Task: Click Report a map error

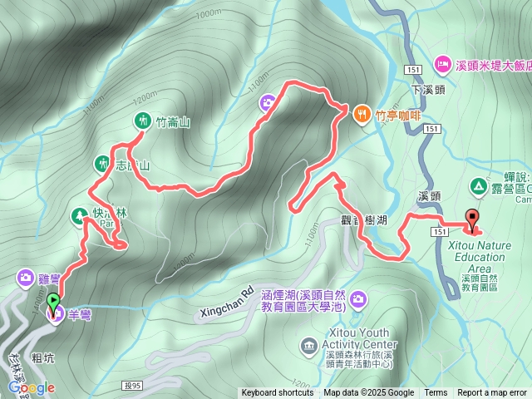Action: point(491,393)
